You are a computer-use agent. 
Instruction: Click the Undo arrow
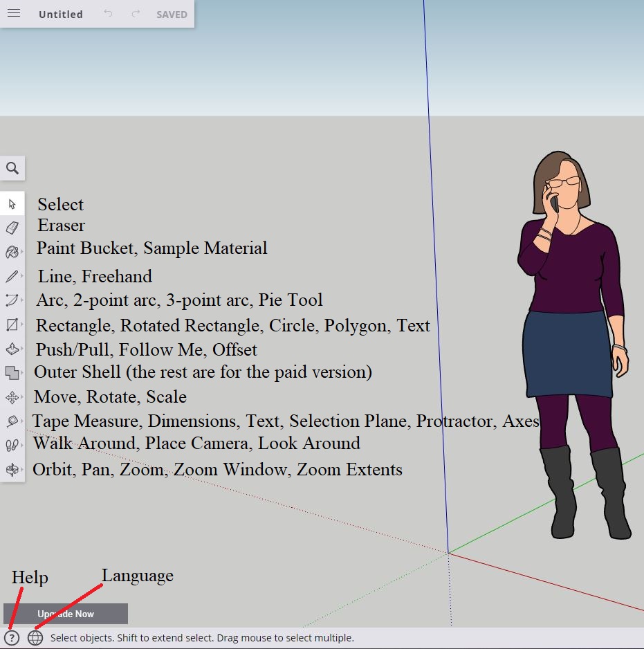point(108,14)
